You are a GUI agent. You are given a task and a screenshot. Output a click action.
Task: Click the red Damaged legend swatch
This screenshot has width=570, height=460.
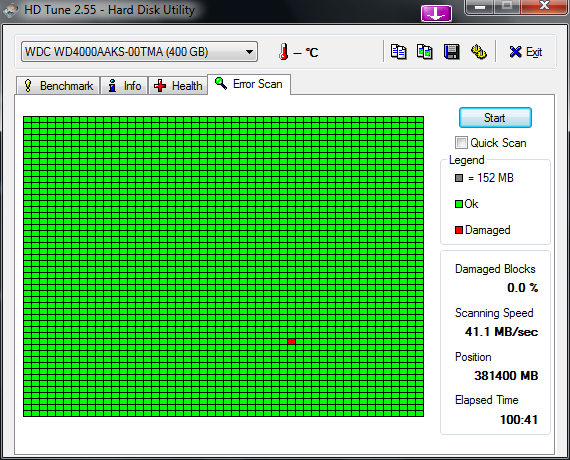tap(459, 230)
